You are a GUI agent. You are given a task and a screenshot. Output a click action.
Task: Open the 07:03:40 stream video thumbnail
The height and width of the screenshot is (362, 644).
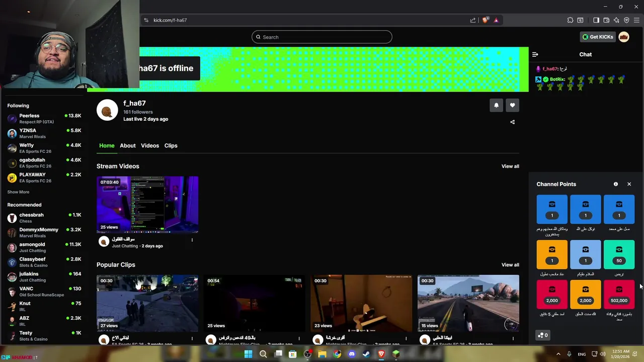147,205
